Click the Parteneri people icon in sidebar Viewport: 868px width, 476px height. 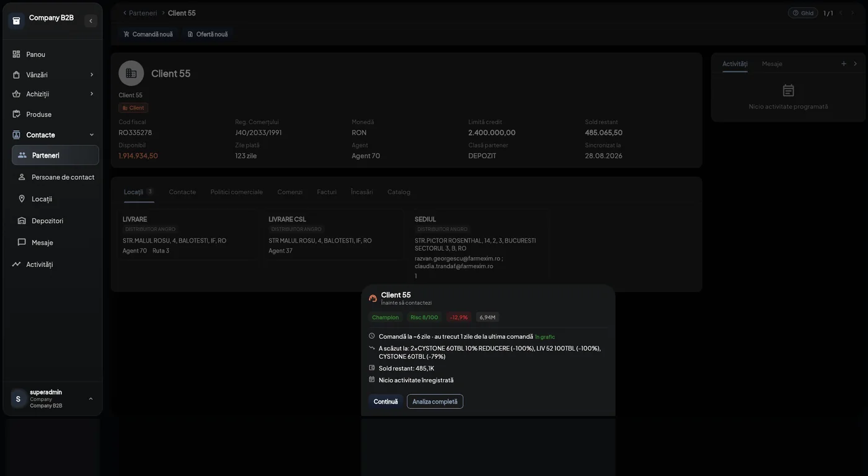[x=22, y=155]
